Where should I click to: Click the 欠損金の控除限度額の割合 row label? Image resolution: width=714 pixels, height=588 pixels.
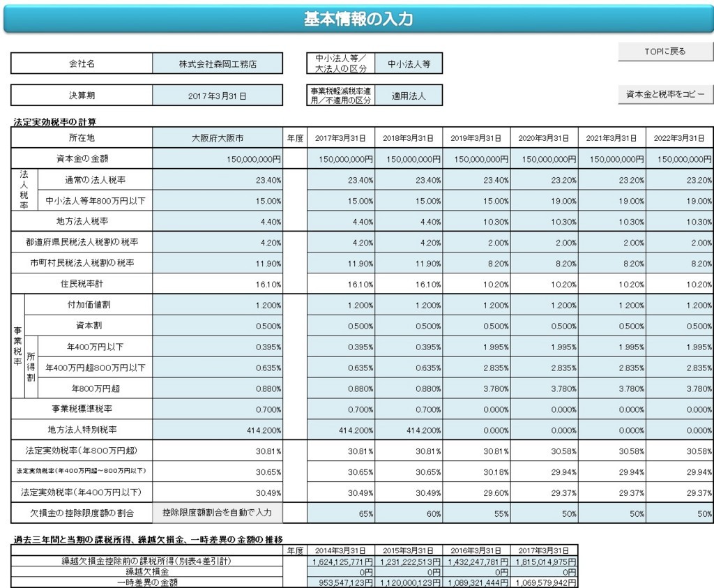click(82, 513)
